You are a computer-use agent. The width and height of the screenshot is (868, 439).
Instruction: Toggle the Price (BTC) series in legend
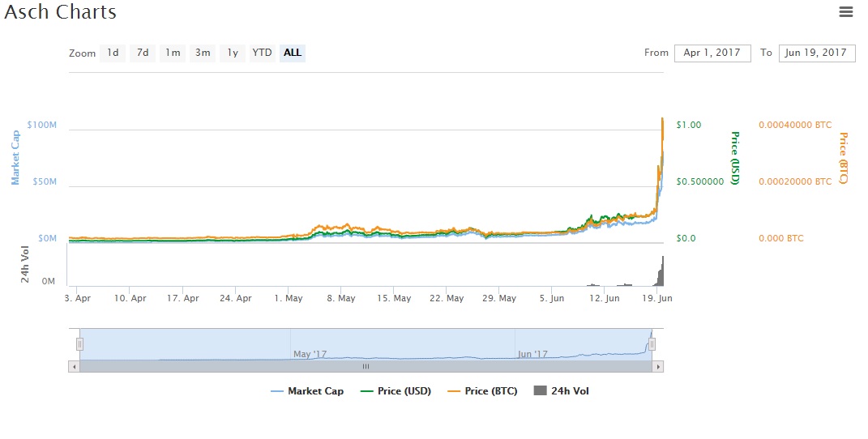pos(483,391)
